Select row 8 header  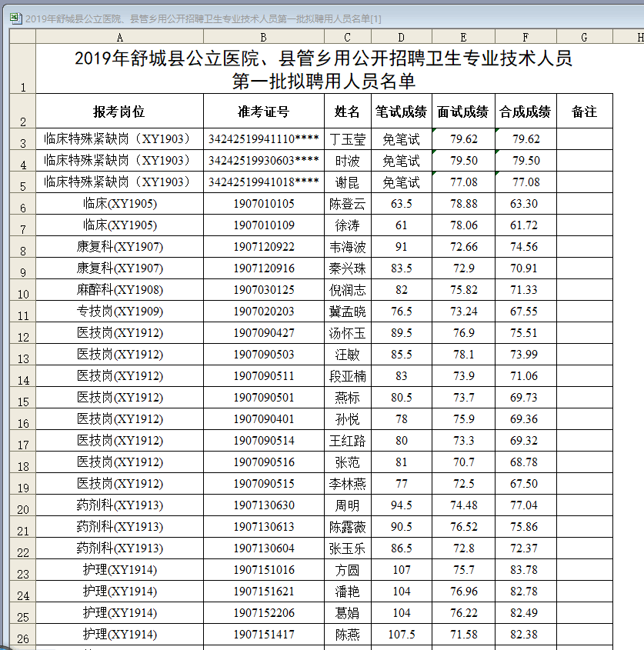pos(23,247)
